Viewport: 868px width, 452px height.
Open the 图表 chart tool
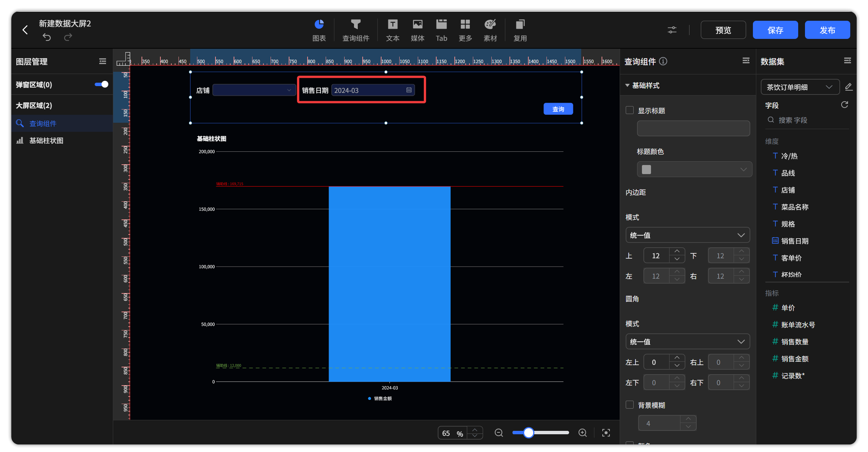319,30
